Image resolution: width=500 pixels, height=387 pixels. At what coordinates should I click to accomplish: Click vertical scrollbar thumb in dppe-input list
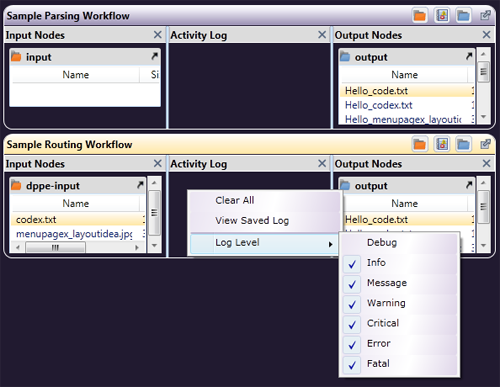point(154,213)
